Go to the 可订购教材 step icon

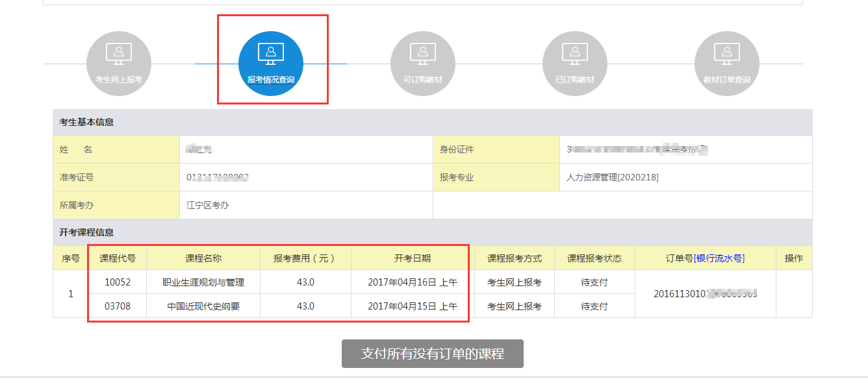423,64
